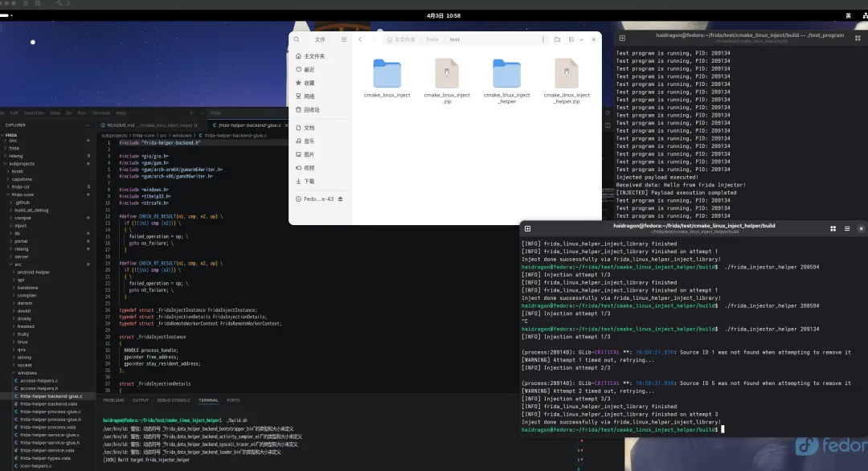Image resolution: width=868 pixels, height=471 pixels.
Task: Expand the frida-clr folder in Explorer
Action: tap(20, 187)
